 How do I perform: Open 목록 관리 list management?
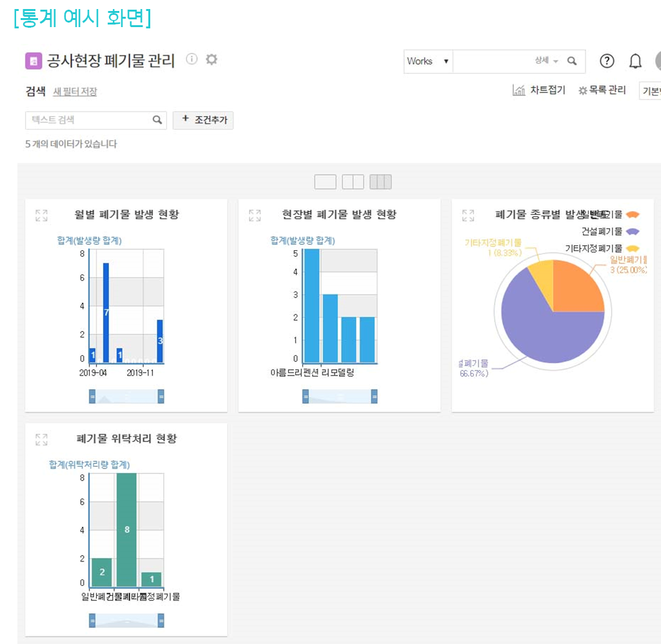(x=602, y=90)
